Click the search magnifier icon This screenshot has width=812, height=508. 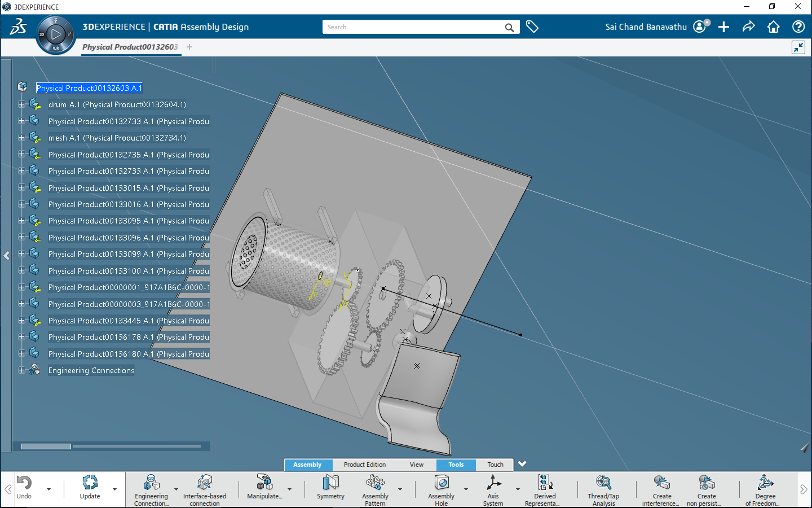click(509, 27)
